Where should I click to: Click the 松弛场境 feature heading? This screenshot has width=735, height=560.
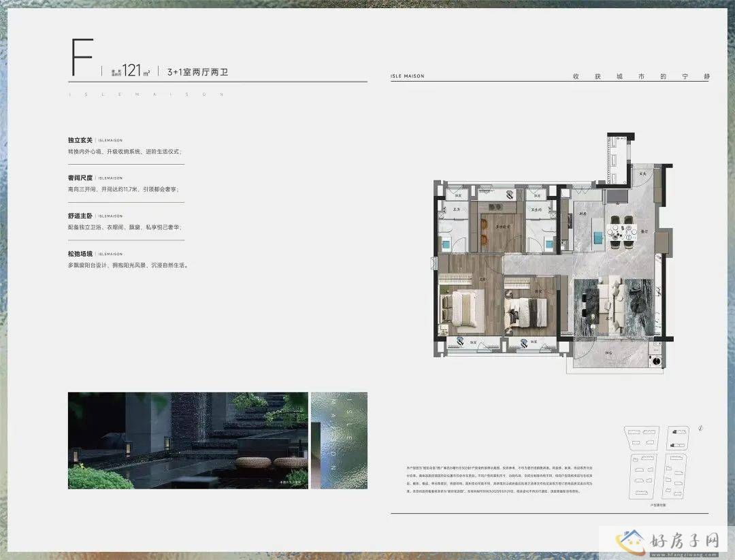(x=80, y=254)
